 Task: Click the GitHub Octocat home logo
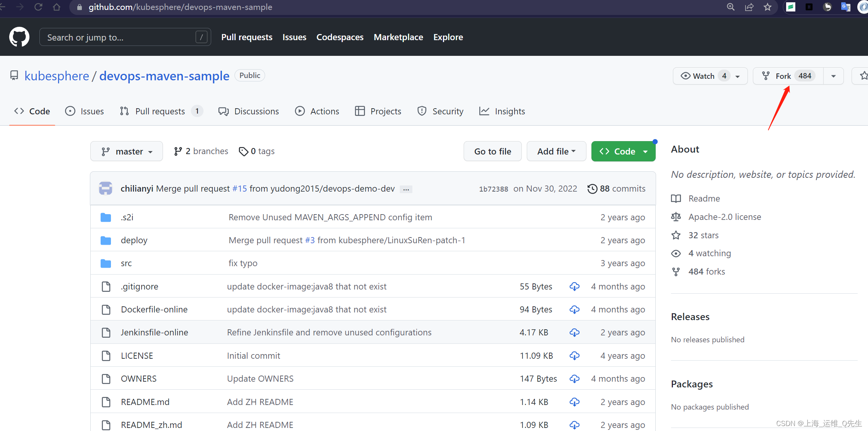click(19, 37)
